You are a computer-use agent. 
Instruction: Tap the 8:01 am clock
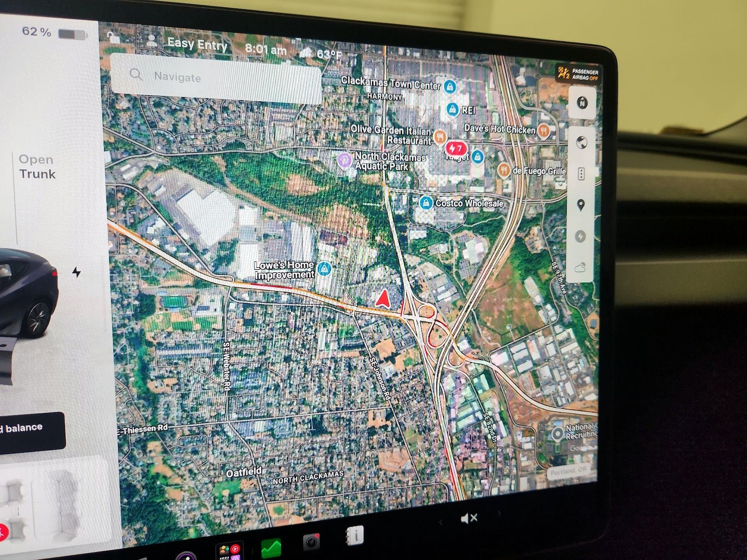tap(266, 49)
